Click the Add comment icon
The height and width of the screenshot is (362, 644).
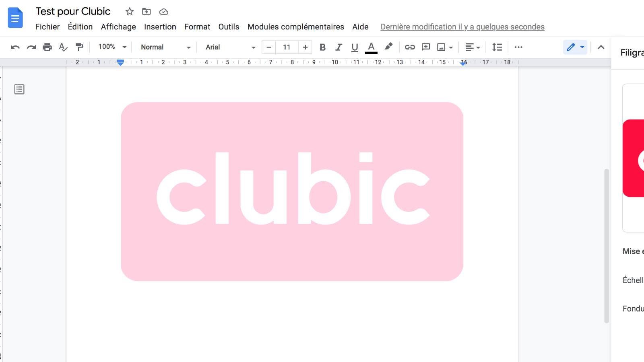tap(426, 47)
